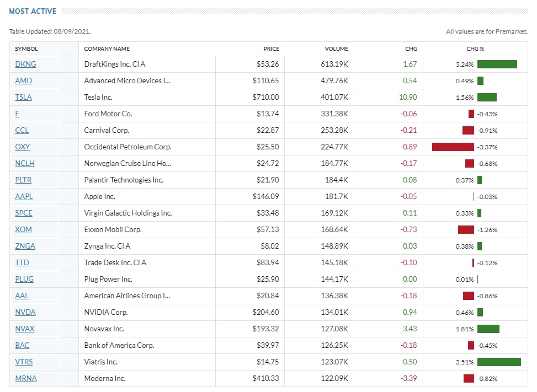Click the -3.39 Moderna change value
This screenshot has width=537, height=392.
408,379
